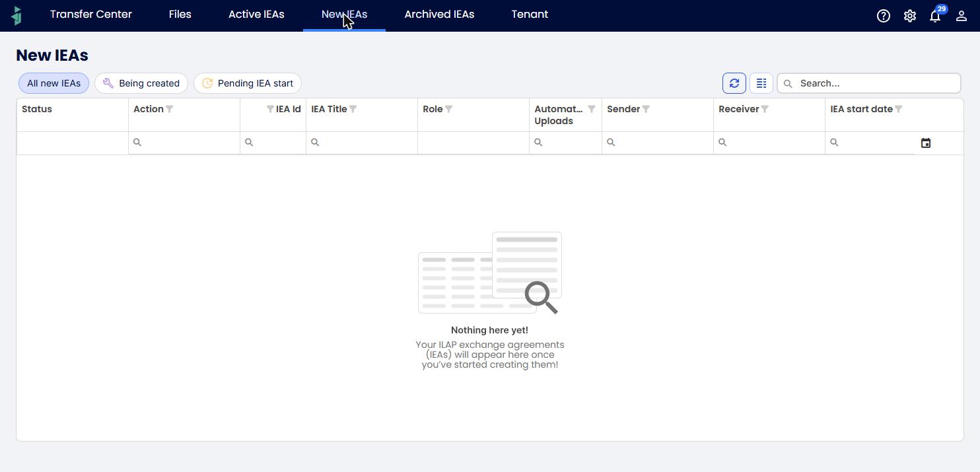980x472 pixels.
Task: Click the refresh table icon
Action: tap(734, 83)
